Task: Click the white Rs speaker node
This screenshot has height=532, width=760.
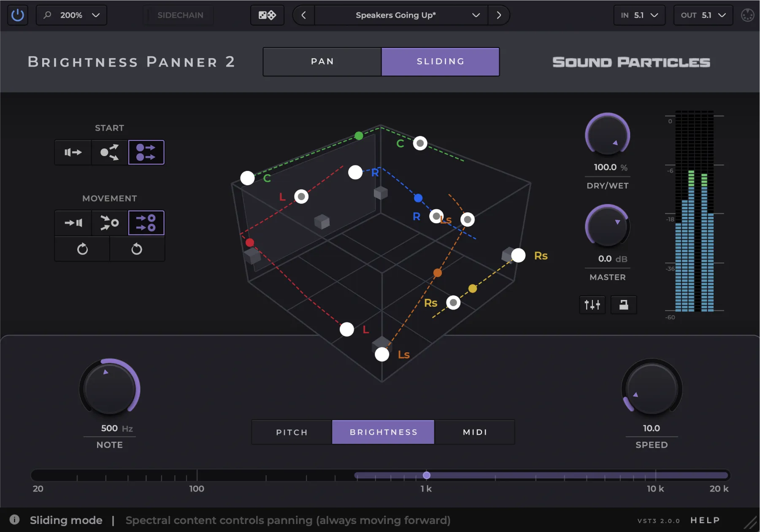Action: pyautogui.click(x=518, y=255)
